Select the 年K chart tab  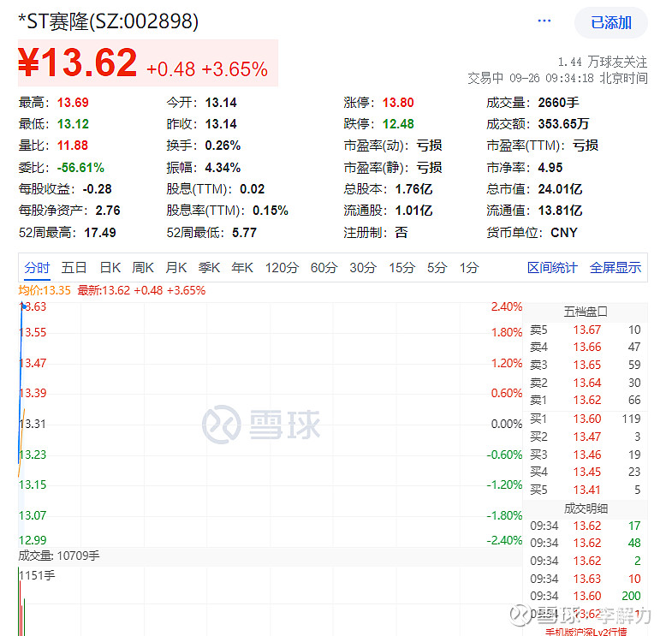242,268
